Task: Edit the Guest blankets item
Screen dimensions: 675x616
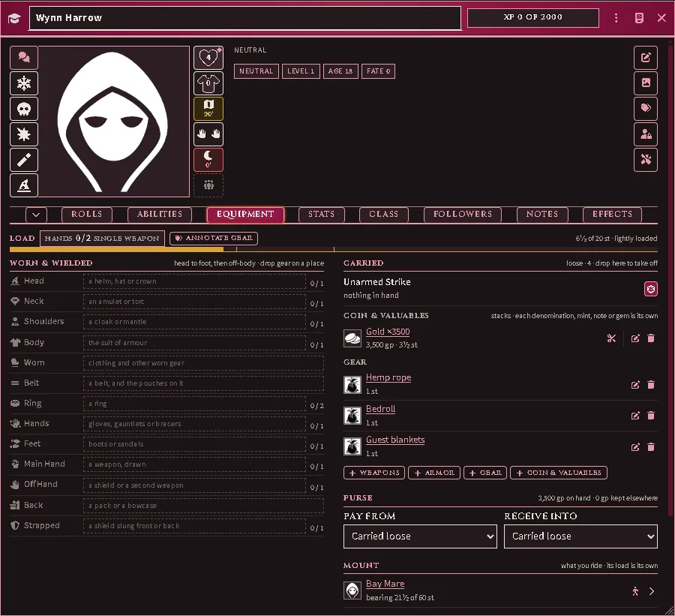Action: [x=635, y=447]
